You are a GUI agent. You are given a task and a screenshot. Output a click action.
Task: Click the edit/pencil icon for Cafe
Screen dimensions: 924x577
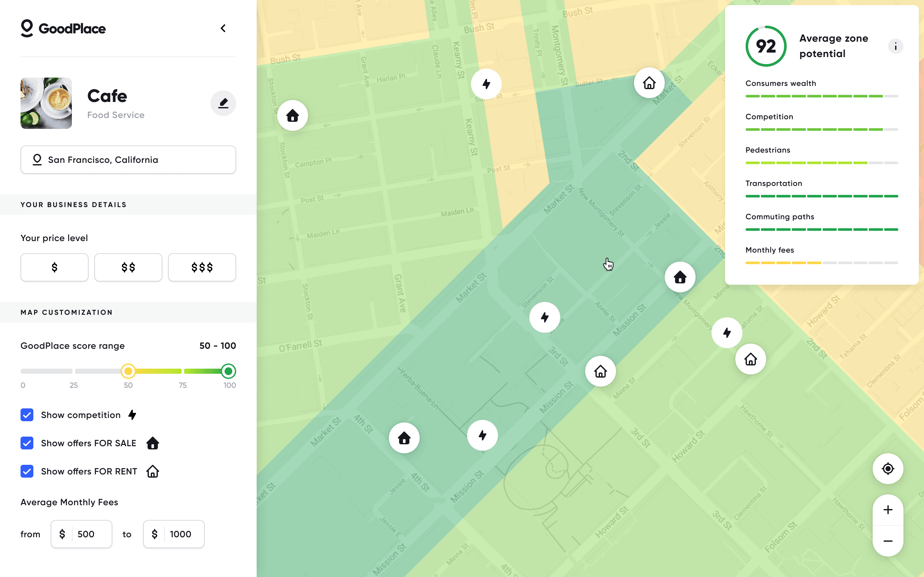223,103
